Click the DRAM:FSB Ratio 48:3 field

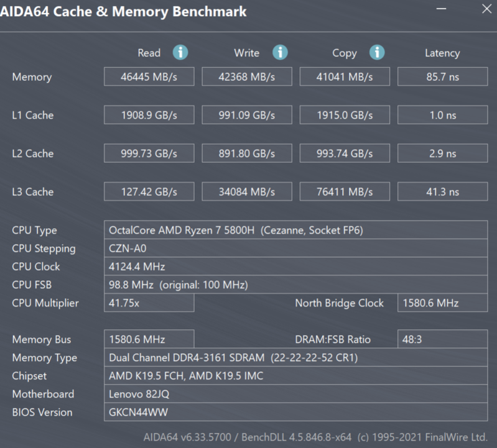coord(442,339)
